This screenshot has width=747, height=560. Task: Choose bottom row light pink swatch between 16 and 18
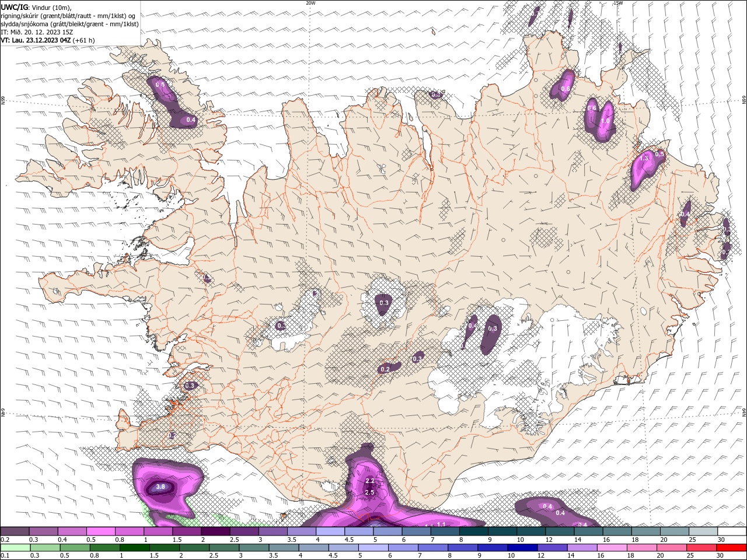pyautogui.click(x=612, y=548)
